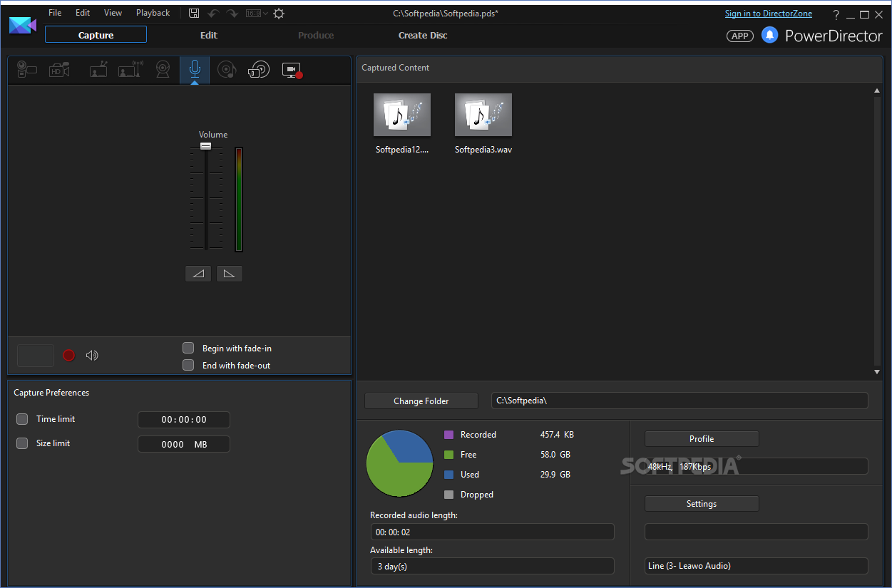This screenshot has width=892, height=588.
Task: Tick the Time limit checkbox
Action: pyautogui.click(x=22, y=419)
